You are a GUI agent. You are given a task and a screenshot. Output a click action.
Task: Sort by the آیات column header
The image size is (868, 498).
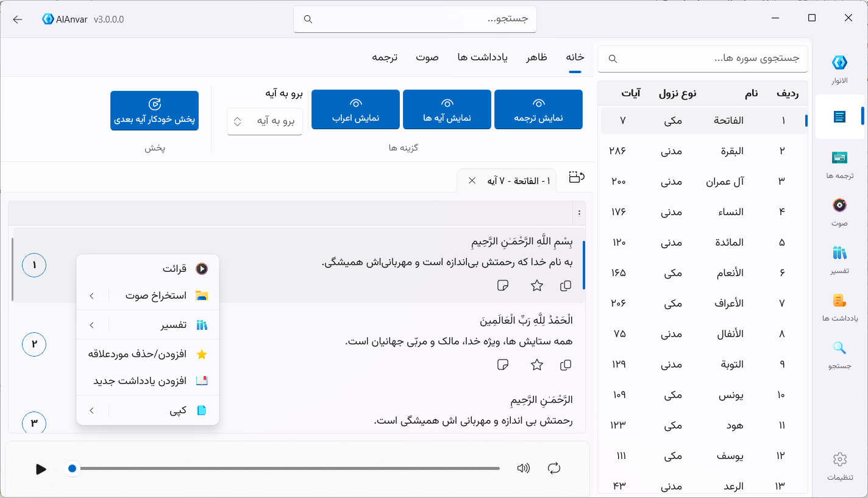click(x=630, y=93)
